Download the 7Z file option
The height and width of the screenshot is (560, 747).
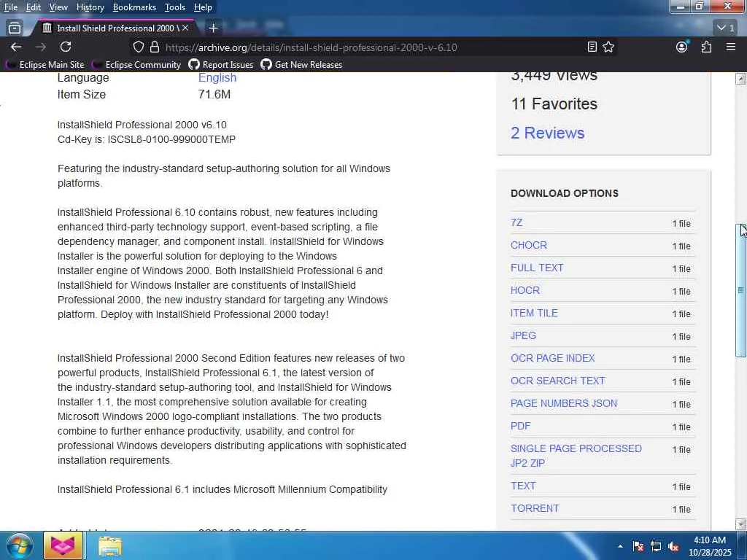(x=516, y=223)
